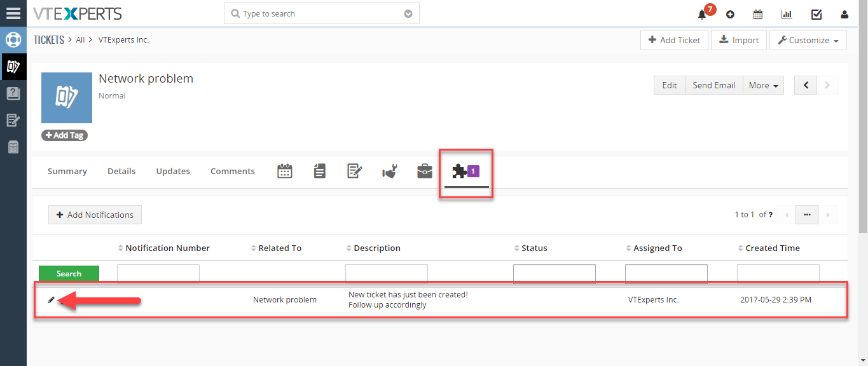
Task: Click the green Search button
Action: [69, 274]
